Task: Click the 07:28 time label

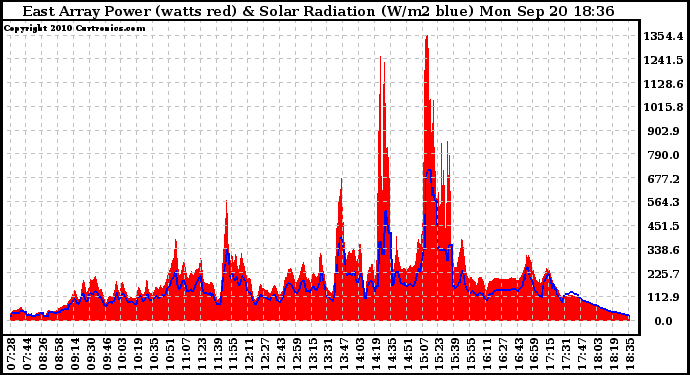Action: tap(11, 354)
